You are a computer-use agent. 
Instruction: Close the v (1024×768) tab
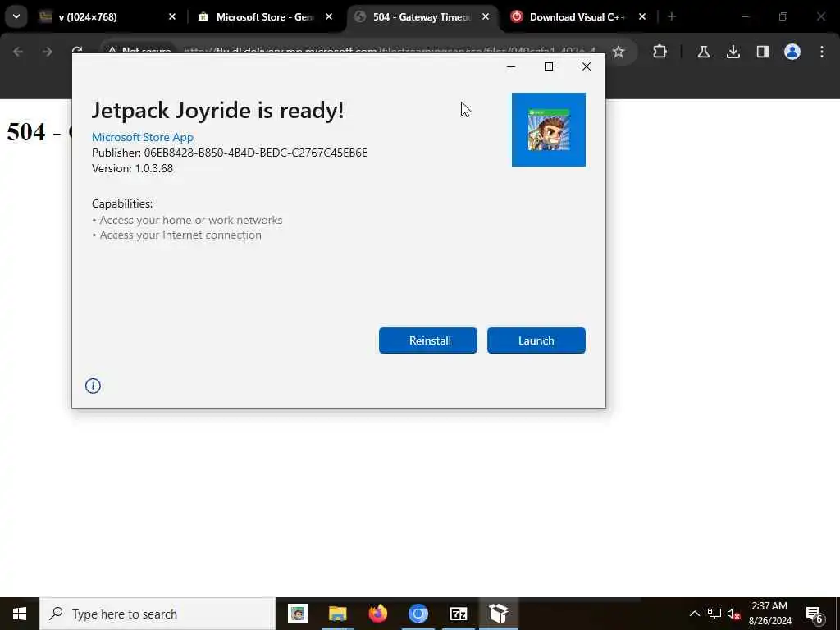(172, 17)
